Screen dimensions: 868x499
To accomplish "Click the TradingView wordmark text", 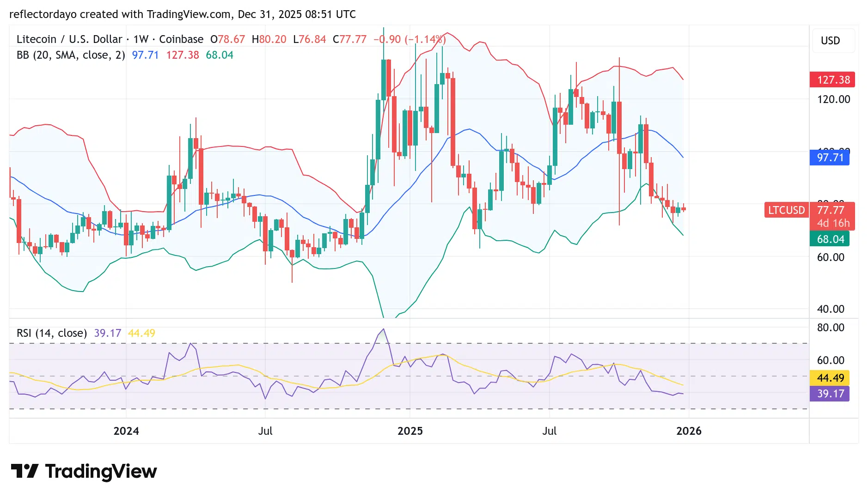I will (101, 471).
